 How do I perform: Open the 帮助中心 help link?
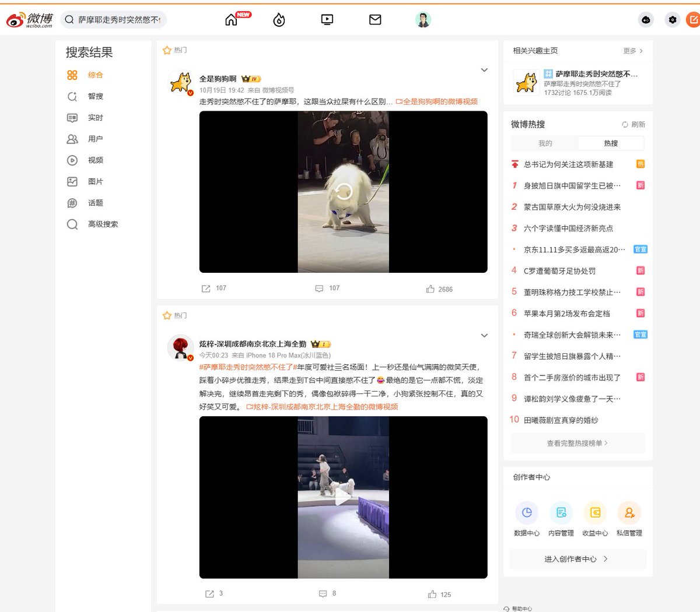(518, 609)
